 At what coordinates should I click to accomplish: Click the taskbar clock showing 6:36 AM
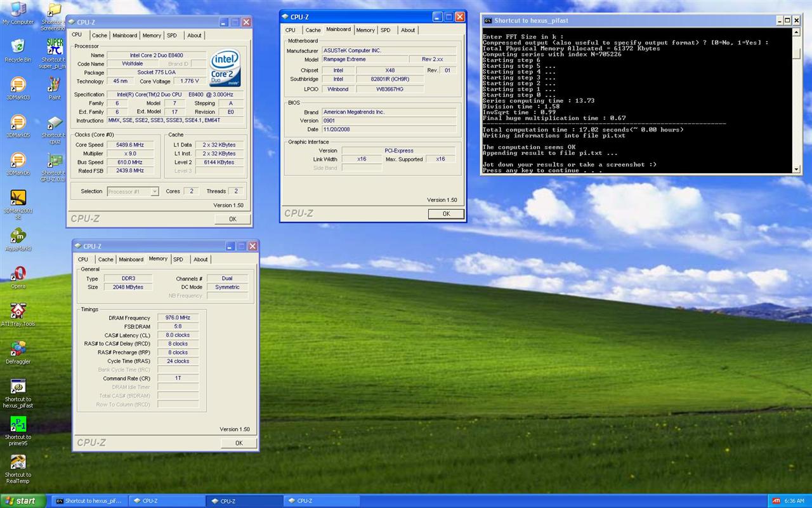coord(794,501)
